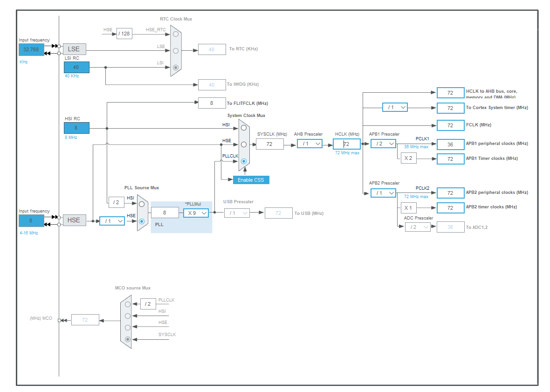Click the HSI RC 8 MHz box

76,127
